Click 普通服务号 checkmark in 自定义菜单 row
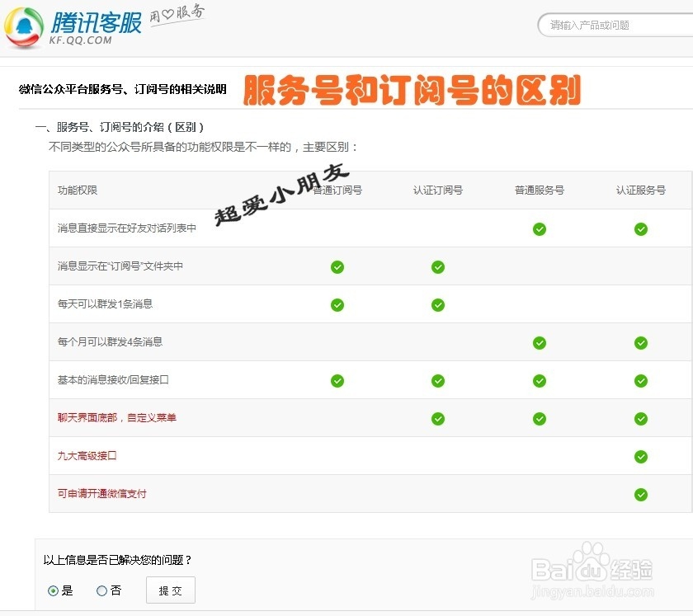Image resolution: width=693 pixels, height=616 pixels. coord(540,418)
